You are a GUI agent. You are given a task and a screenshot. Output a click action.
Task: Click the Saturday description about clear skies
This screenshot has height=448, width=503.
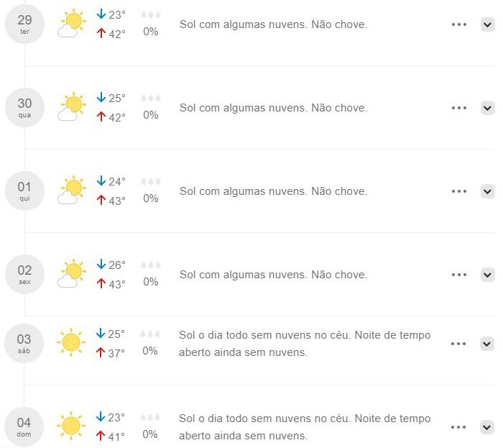pyautogui.click(x=305, y=344)
